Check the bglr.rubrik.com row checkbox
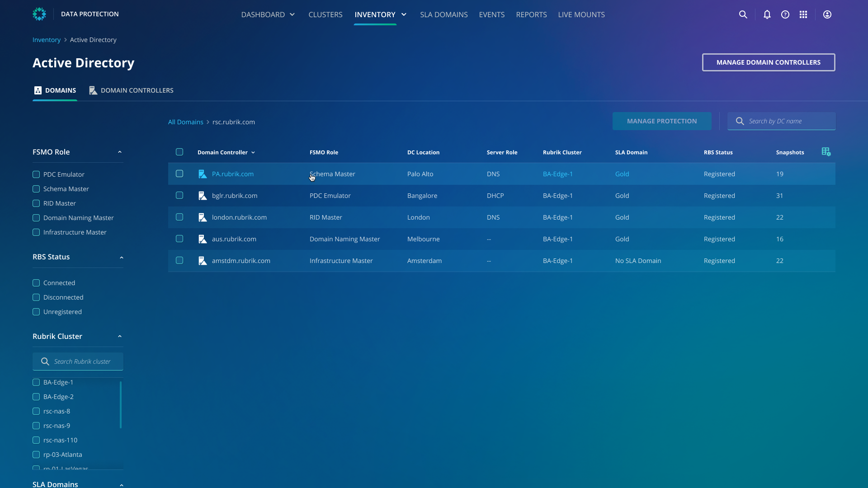The image size is (868, 488). [x=179, y=195]
